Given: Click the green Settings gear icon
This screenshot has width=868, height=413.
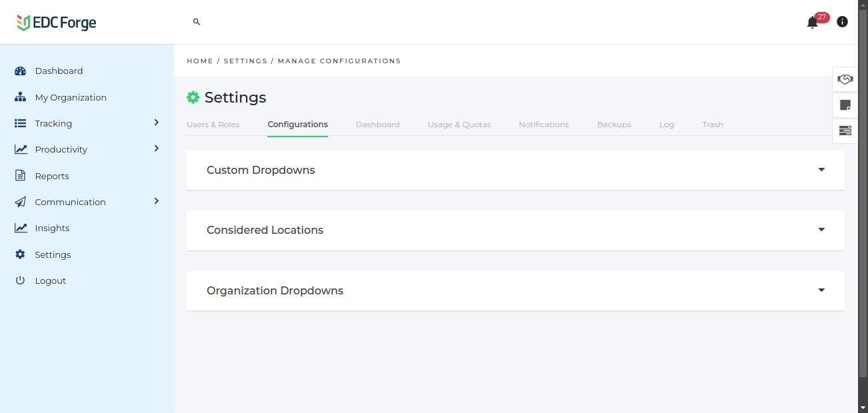Looking at the screenshot, I should pyautogui.click(x=193, y=97).
